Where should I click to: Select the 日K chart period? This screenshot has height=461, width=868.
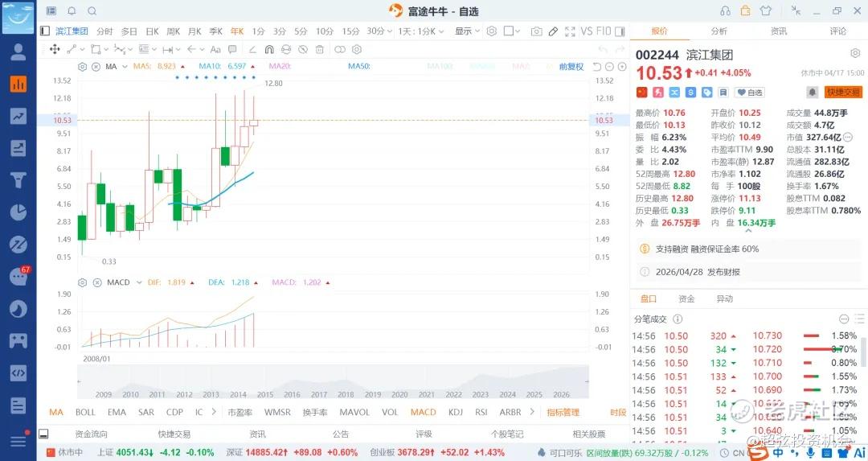[152, 31]
